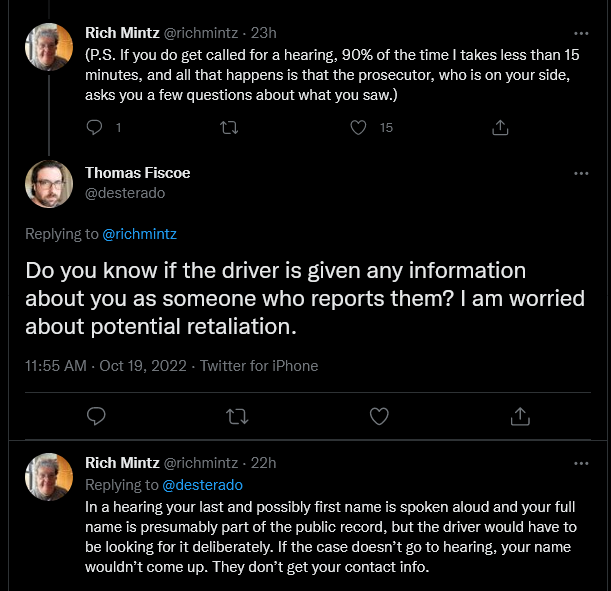
Task: Open Thomas Fiscoe's profile picture
Action: (x=49, y=183)
